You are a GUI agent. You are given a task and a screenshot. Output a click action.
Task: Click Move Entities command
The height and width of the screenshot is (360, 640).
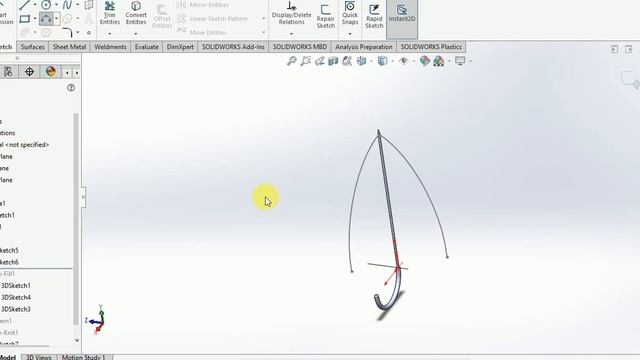click(202, 32)
